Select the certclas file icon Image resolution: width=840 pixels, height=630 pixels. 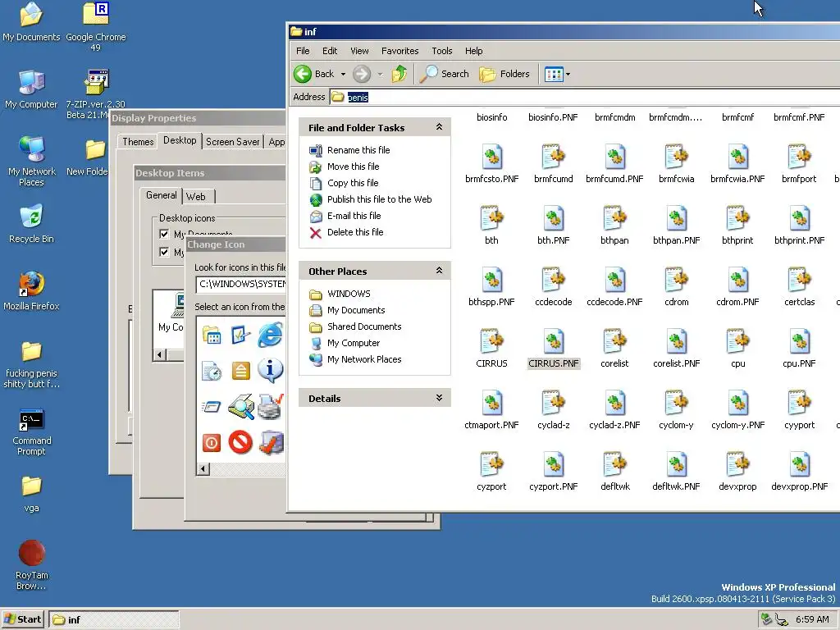pyautogui.click(x=799, y=280)
